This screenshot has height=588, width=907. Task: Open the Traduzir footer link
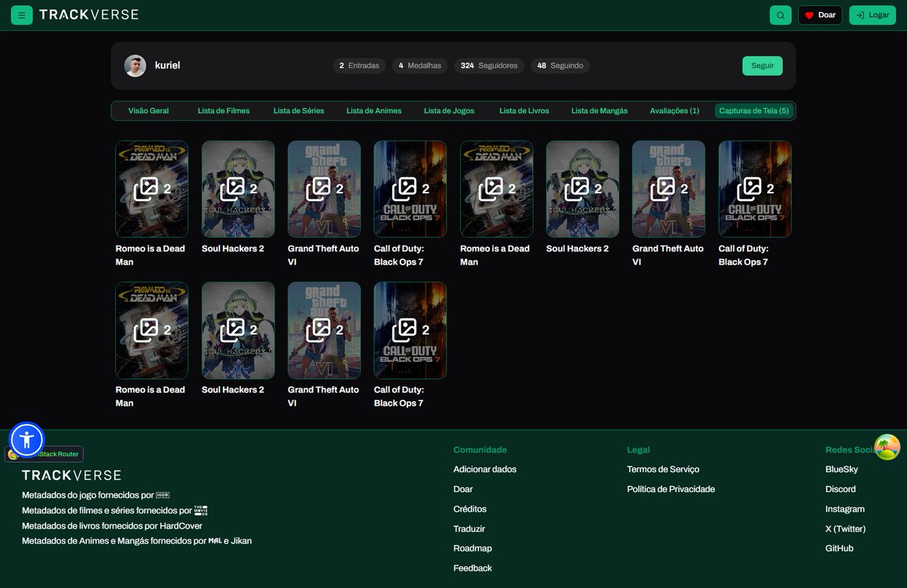coord(469,528)
